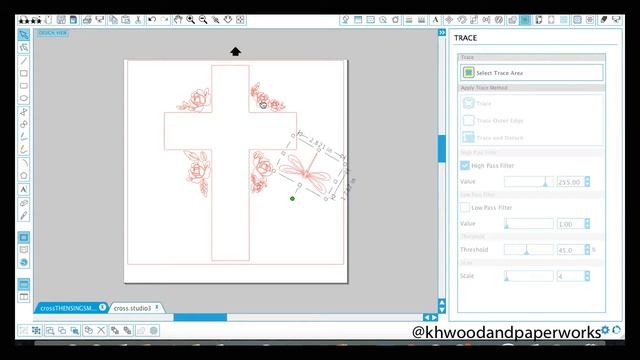Adjust the Low Pass Value stepper arrows

pos(587,224)
